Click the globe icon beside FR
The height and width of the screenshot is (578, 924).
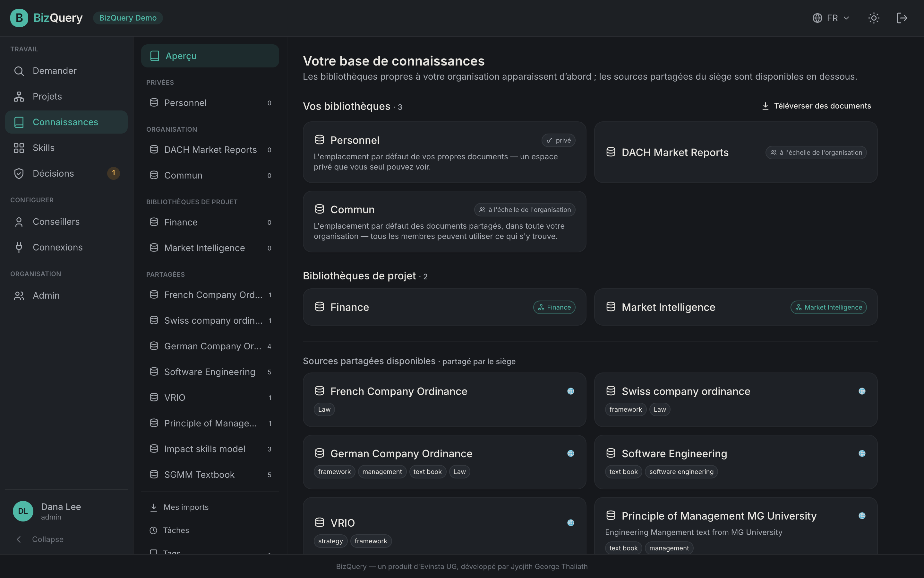[x=817, y=18]
